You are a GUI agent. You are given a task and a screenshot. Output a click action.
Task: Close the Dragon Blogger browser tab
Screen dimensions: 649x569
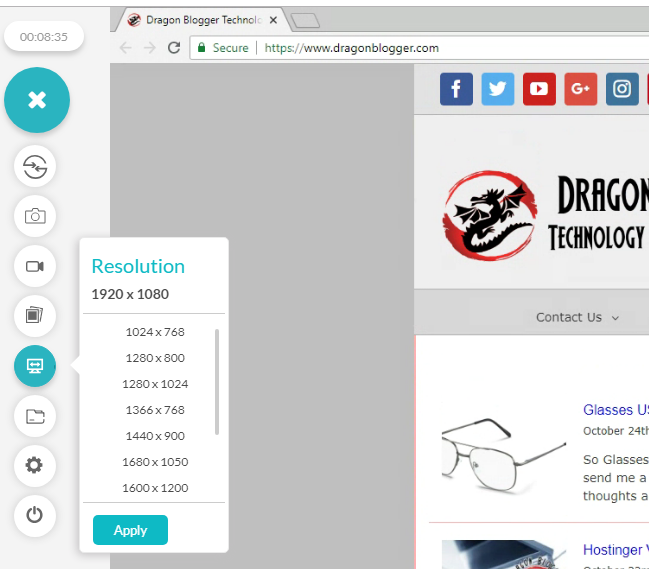pos(273,20)
